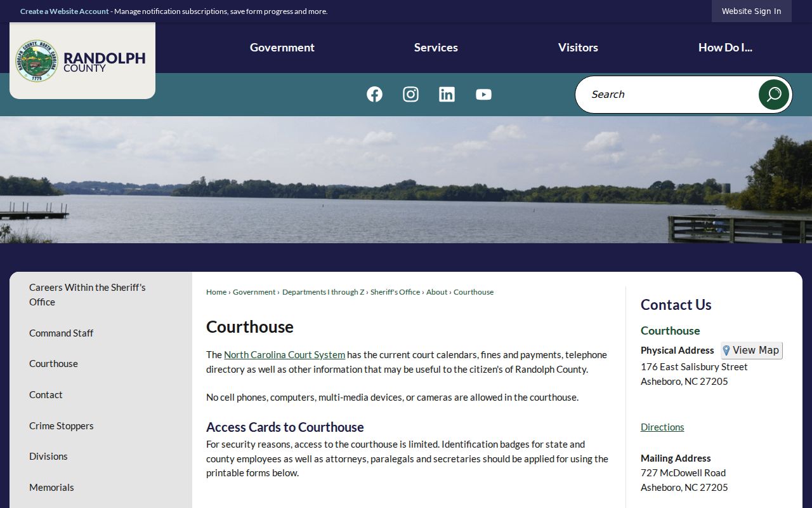Click the 727 McDowell Road mailing address
The height and width of the screenshot is (508, 812).
[683, 473]
